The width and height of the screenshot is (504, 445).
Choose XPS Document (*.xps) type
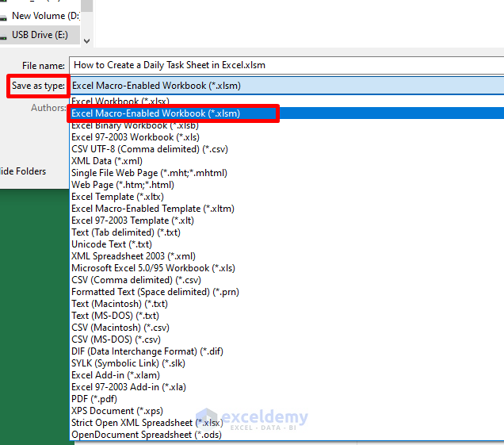pos(287,411)
